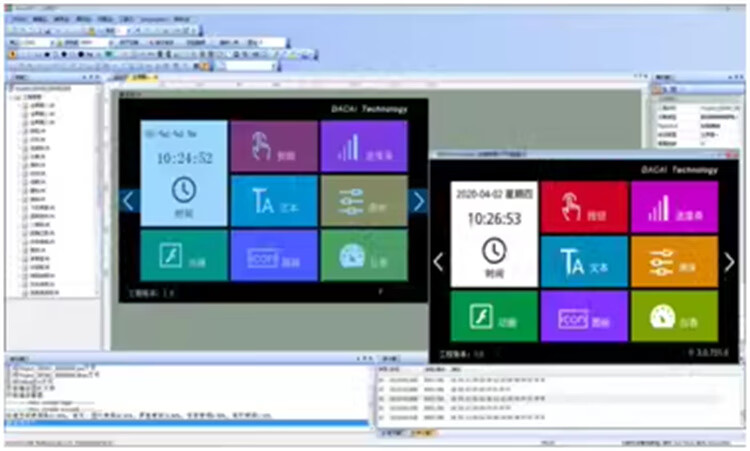The width and height of the screenshot is (750, 451).
Task: Open the Language menu in the menu bar
Action: pyautogui.click(x=154, y=19)
